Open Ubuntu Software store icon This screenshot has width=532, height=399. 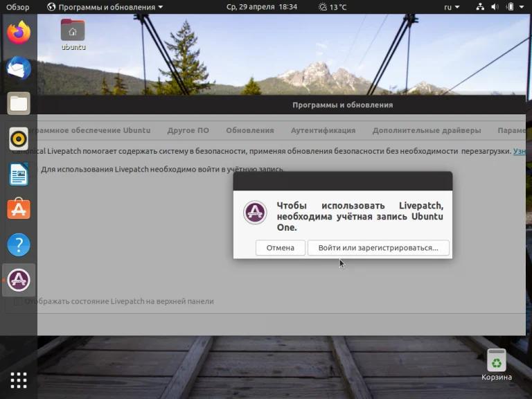[19, 209]
